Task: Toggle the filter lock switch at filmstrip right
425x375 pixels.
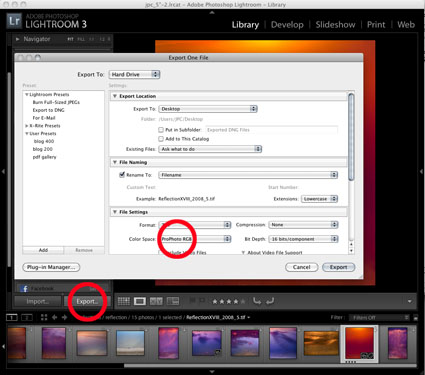Action: click(416, 318)
